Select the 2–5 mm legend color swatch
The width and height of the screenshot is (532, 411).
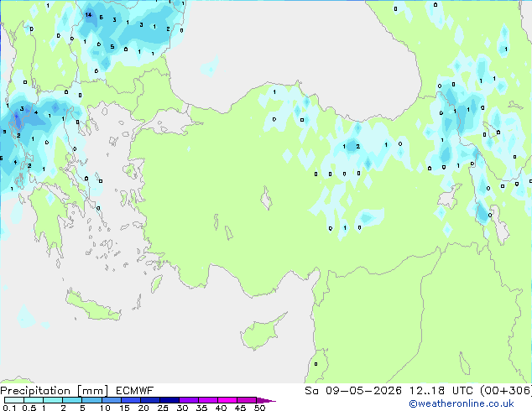72,400
